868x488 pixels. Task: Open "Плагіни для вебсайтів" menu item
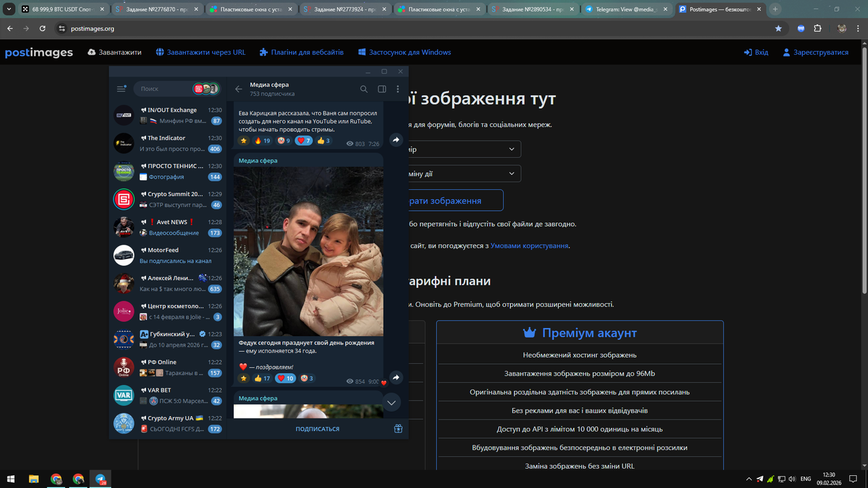tap(302, 52)
